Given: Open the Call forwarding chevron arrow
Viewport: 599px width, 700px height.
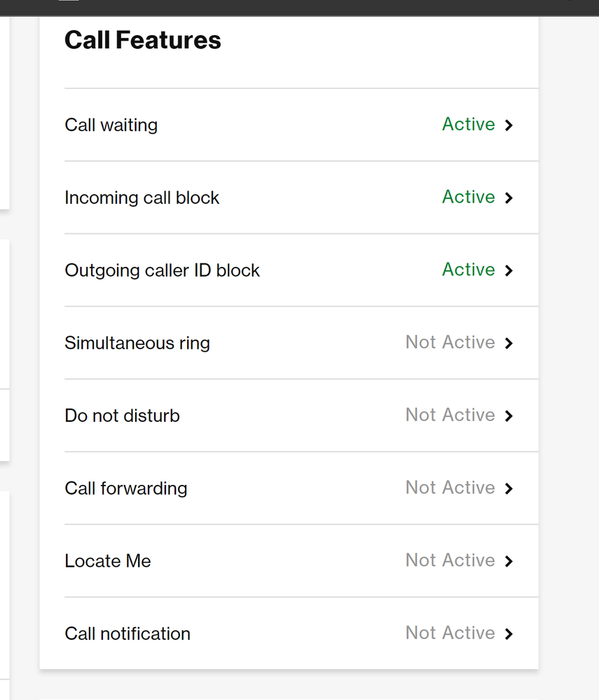Looking at the screenshot, I should click(509, 489).
